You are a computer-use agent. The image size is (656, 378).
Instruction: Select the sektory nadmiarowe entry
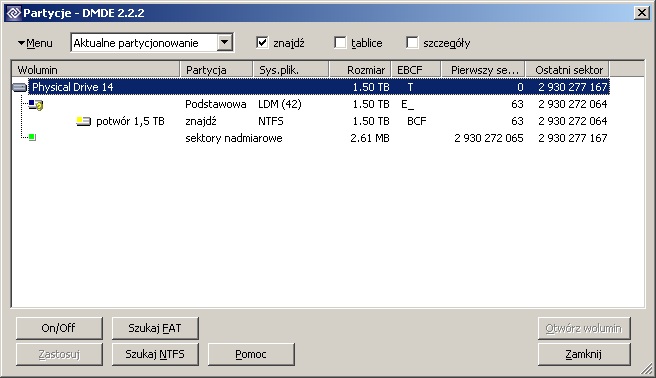tap(234, 138)
